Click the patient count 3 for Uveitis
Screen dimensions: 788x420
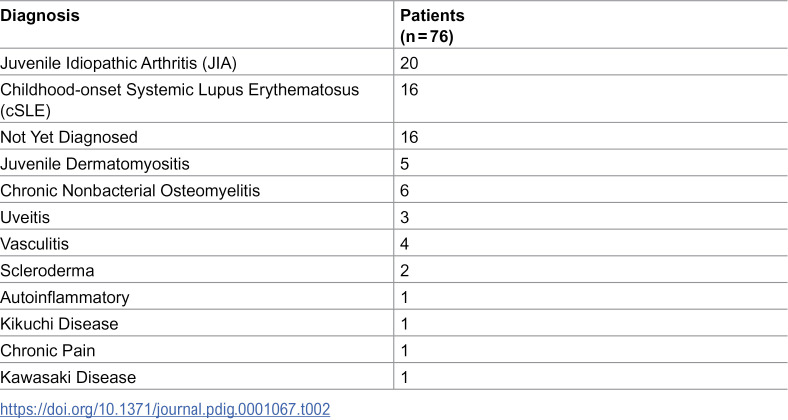coord(405,217)
